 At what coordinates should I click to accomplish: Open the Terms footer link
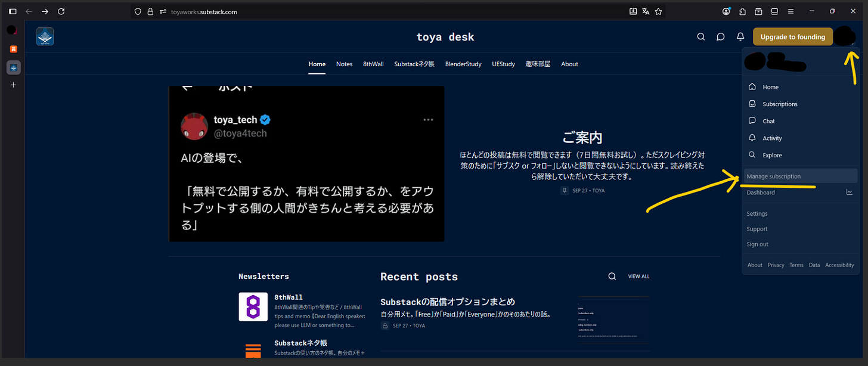point(796,265)
